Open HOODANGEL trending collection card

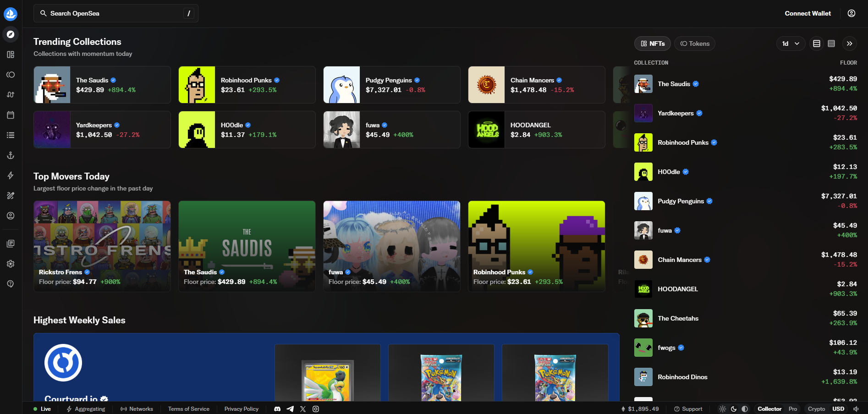click(537, 130)
